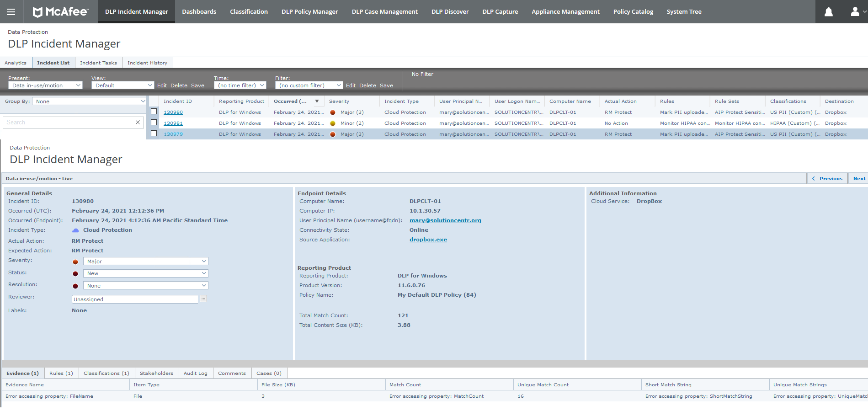Check the box for incident 130980

coord(154,112)
